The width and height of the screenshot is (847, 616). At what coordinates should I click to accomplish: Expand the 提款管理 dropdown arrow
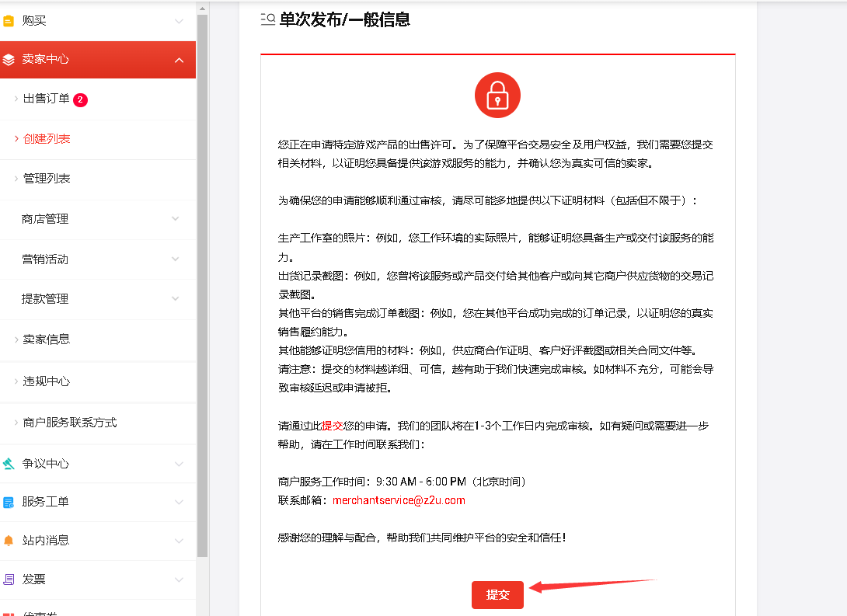176,299
